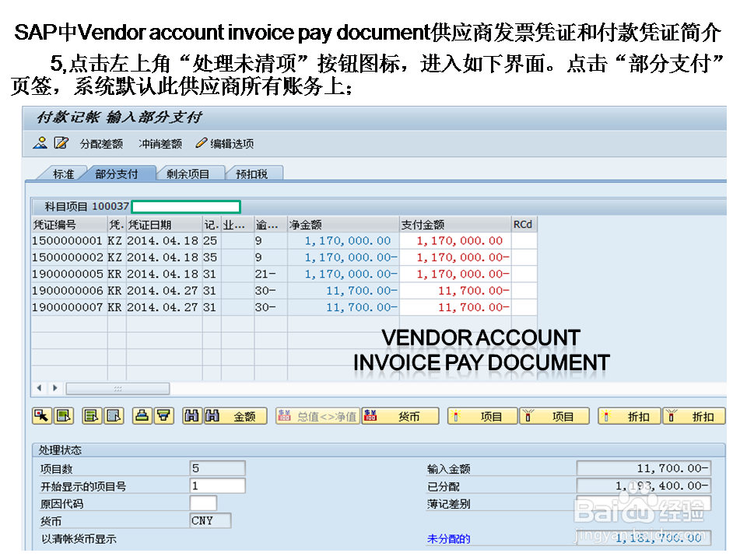Click payment amount of row 1900000005
Image resolution: width=747 pixels, height=560 pixels.
(x=455, y=274)
